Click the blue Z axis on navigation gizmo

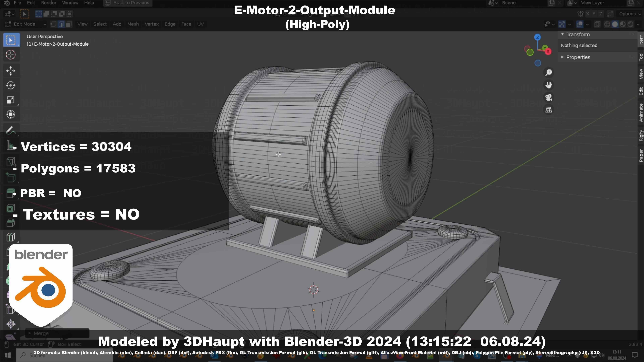pyautogui.click(x=538, y=38)
